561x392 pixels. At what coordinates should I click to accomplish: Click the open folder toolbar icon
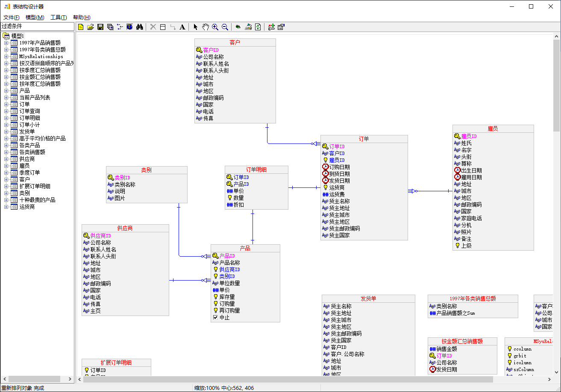[x=91, y=27]
